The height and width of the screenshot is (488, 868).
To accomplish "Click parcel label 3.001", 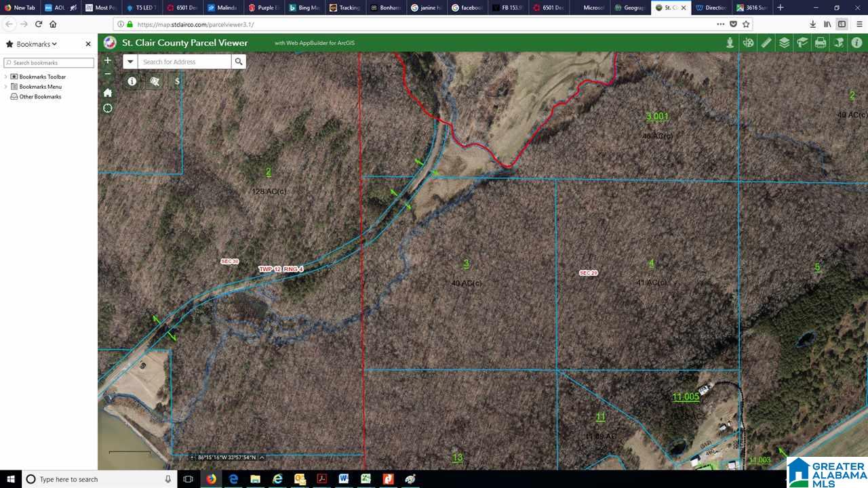I will click(x=657, y=117).
